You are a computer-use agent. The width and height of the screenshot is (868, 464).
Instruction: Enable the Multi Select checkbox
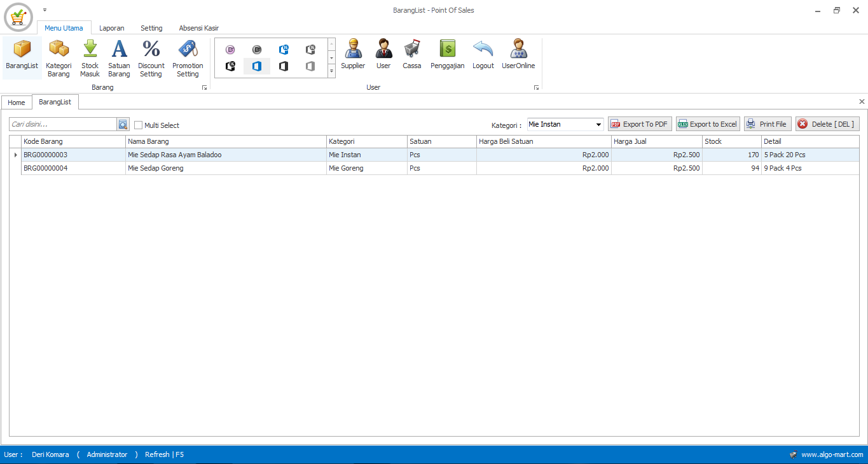pyautogui.click(x=137, y=125)
